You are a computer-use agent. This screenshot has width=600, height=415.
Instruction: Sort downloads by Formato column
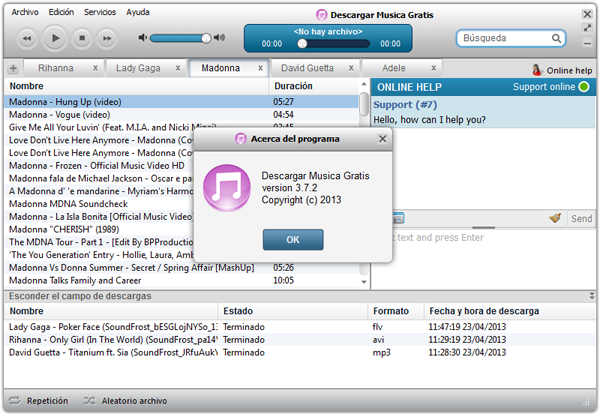pyautogui.click(x=396, y=311)
